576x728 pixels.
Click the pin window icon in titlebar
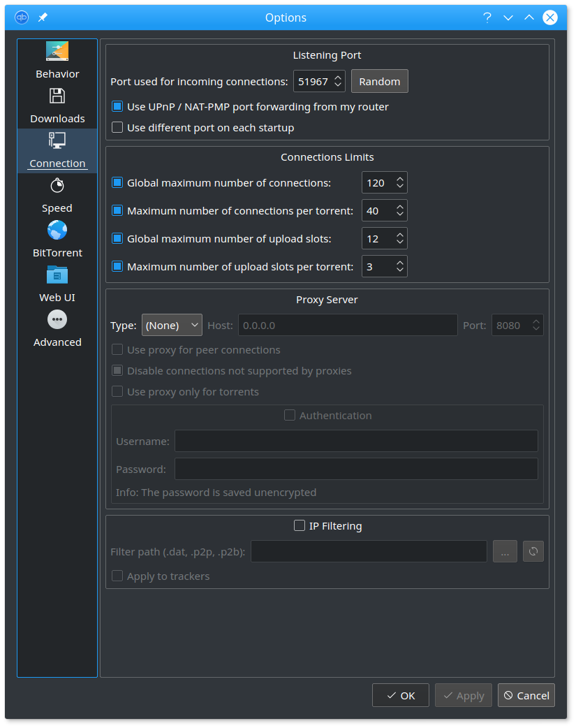[x=43, y=17]
